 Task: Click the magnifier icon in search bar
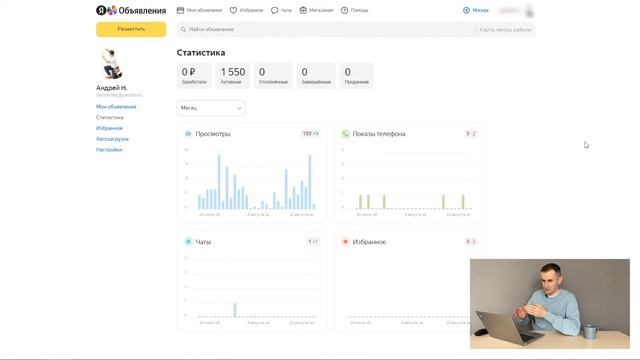pos(183,29)
